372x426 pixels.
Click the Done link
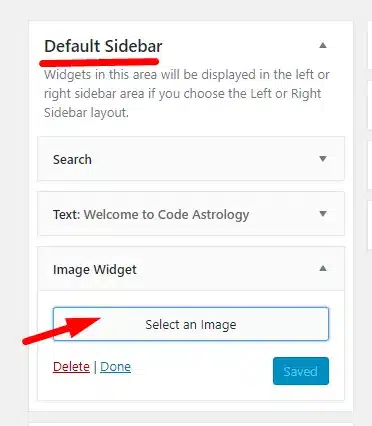115,367
